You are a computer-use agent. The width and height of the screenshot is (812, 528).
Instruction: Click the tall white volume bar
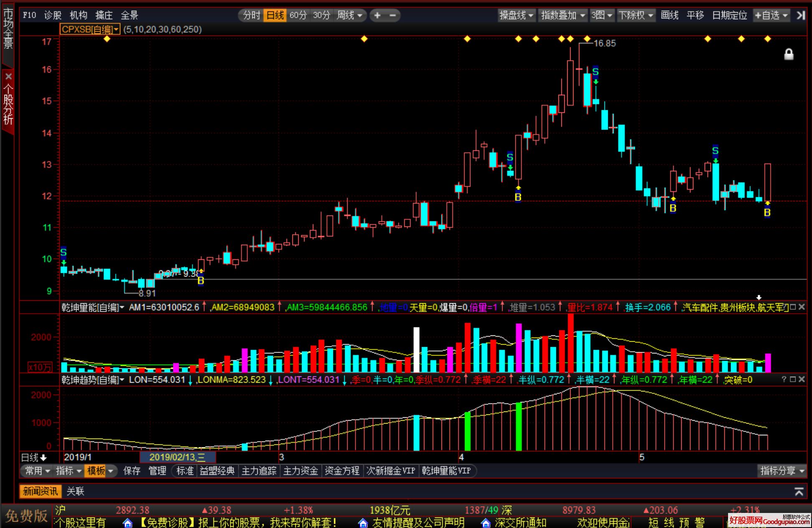pos(416,350)
